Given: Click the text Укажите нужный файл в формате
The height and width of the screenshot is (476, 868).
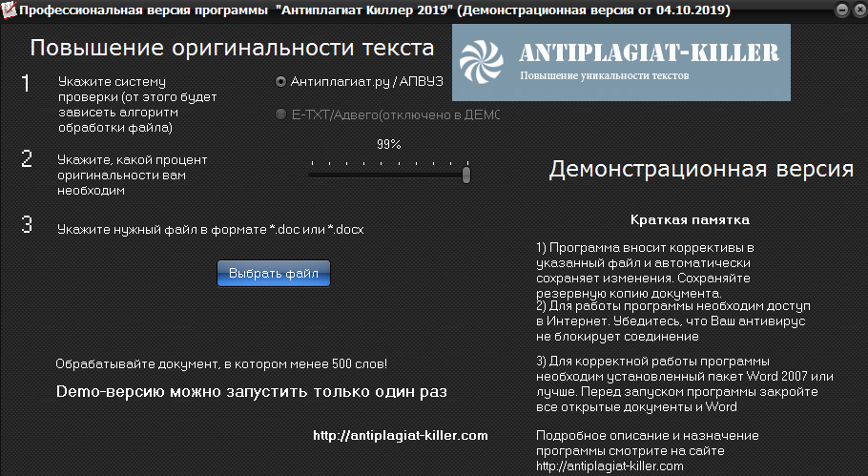Looking at the screenshot, I should (211, 230).
